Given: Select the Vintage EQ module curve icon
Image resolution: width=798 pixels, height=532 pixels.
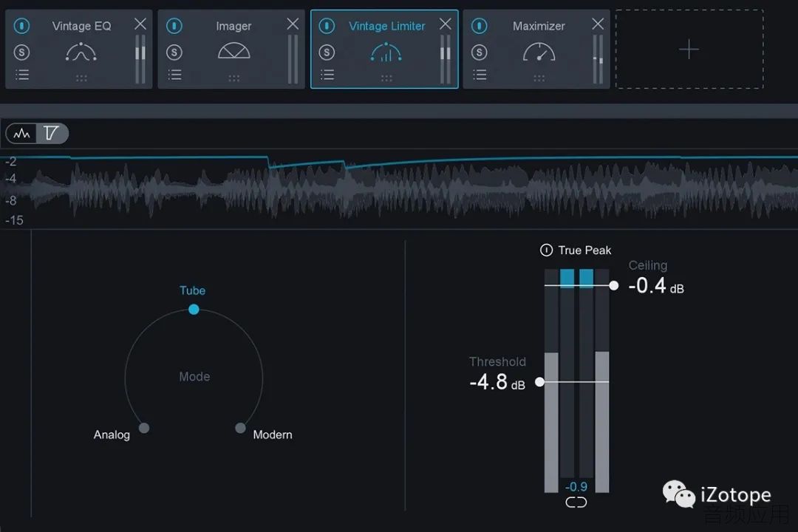Looking at the screenshot, I should click(81, 52).
